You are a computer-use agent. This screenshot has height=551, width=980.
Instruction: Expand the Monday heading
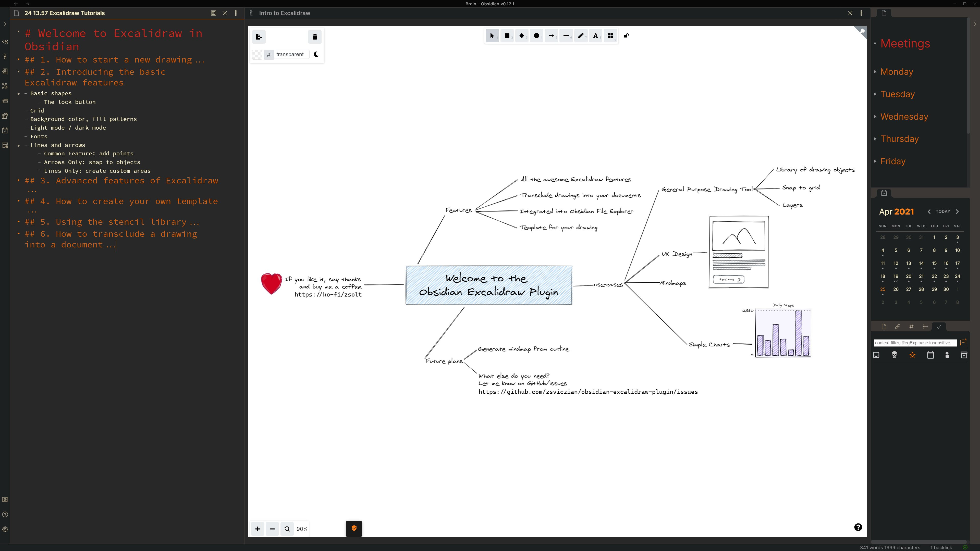point(875,72)
